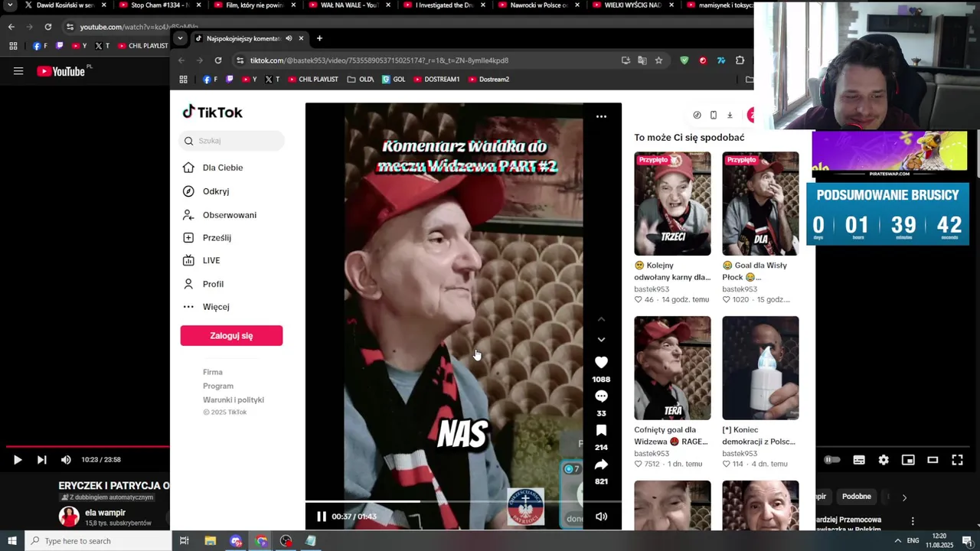980x551 pixels.
Task: Open the pinned TRZECI video thumbnail
Action: 672,204
